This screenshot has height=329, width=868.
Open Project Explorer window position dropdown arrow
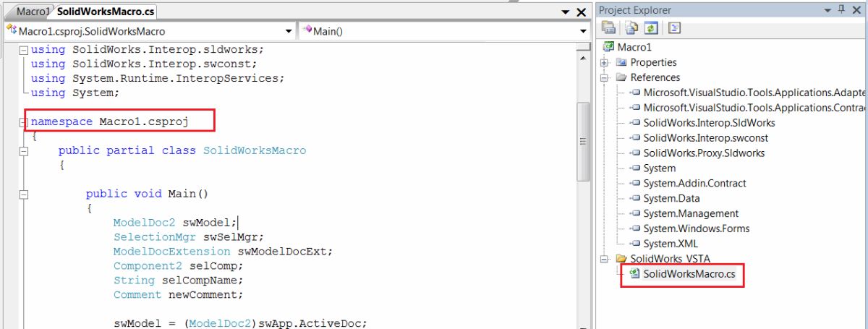pos(827,9)
